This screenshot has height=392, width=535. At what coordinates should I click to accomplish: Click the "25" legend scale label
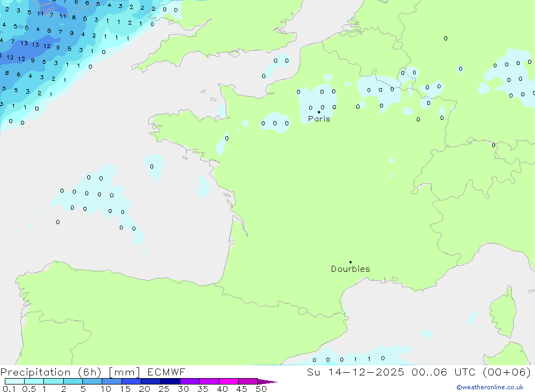(164, 389)
